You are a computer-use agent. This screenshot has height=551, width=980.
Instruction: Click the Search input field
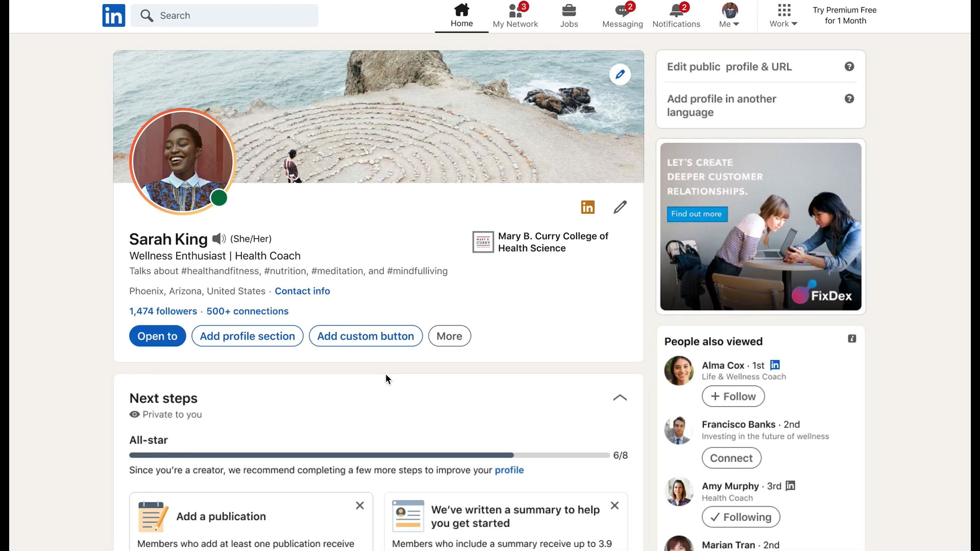pyautogui.click(x=225, y=15)
